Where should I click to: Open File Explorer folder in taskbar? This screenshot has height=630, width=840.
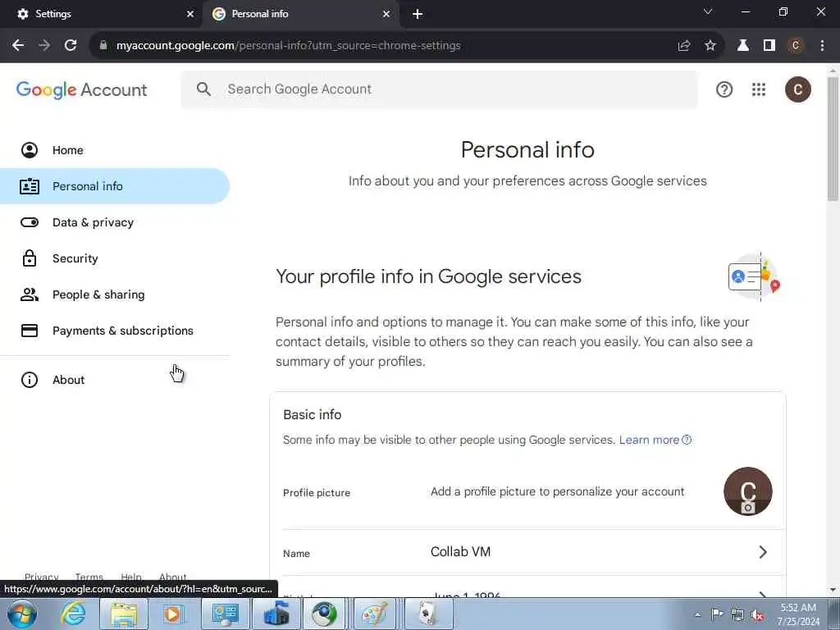click(124, 614)
